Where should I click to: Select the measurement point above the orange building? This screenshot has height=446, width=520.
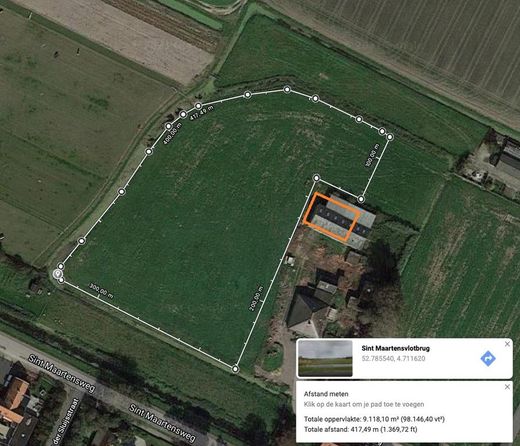[316, 178]
